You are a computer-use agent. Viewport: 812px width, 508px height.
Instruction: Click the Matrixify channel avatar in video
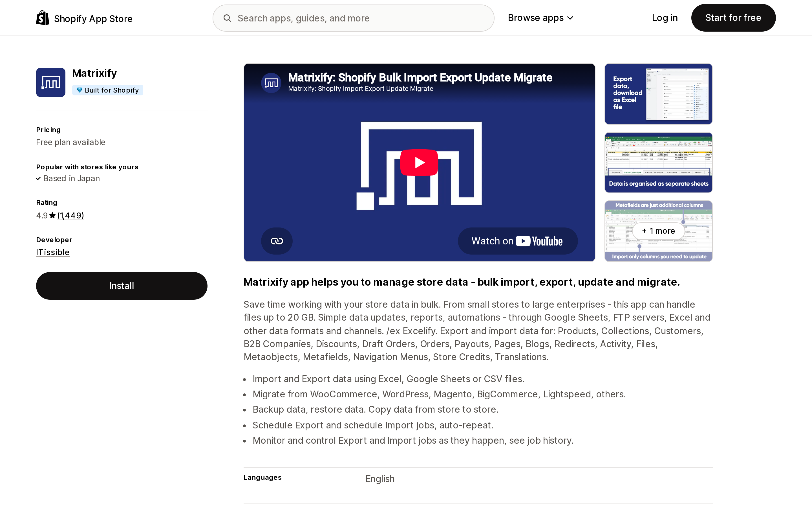(271, 83)
